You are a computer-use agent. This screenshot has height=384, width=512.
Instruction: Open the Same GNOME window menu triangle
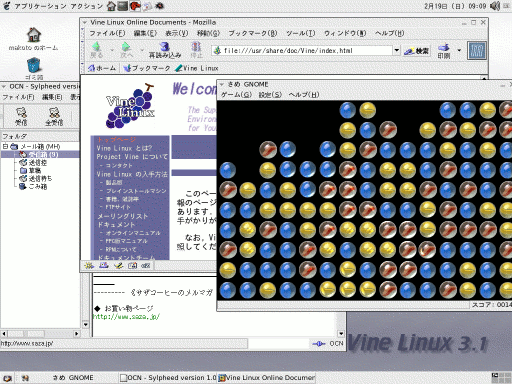tap(222, 85)
